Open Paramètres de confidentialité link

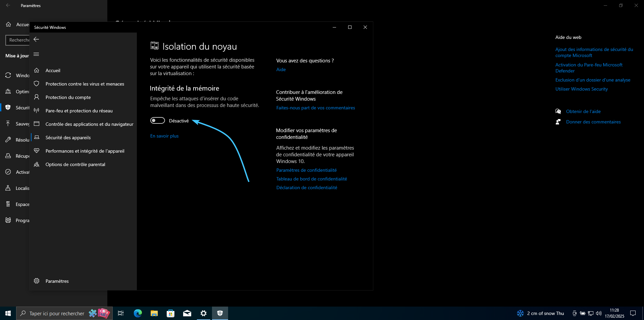click(x=307, y=170)
